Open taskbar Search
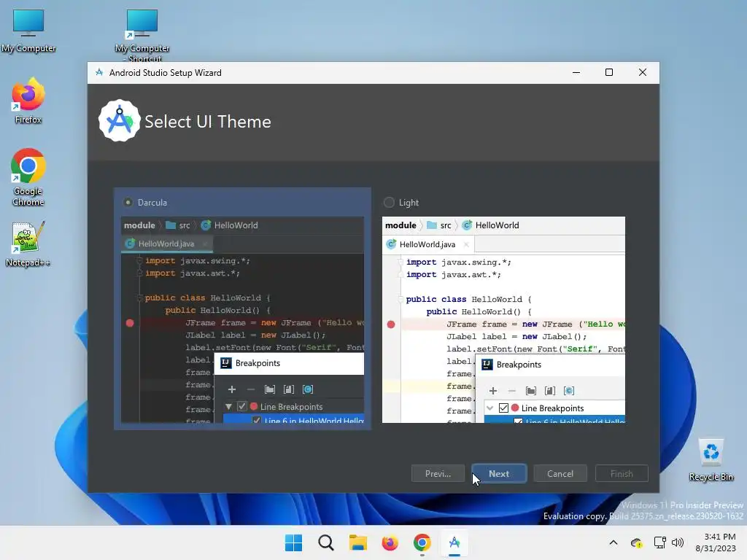Screen dimensions: 747x560 [326, 542]
